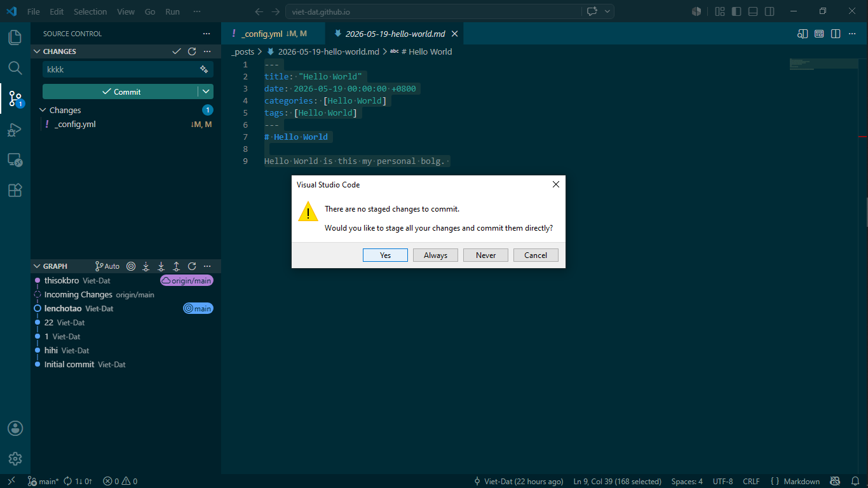
Task: Refresh the source control graph
Action: 192,266
